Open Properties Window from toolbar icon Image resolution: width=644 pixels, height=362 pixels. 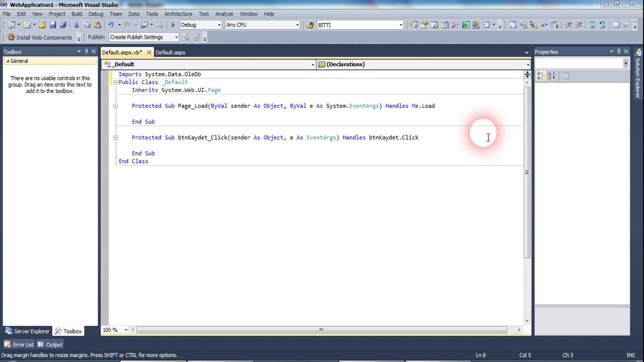[424, 25]
